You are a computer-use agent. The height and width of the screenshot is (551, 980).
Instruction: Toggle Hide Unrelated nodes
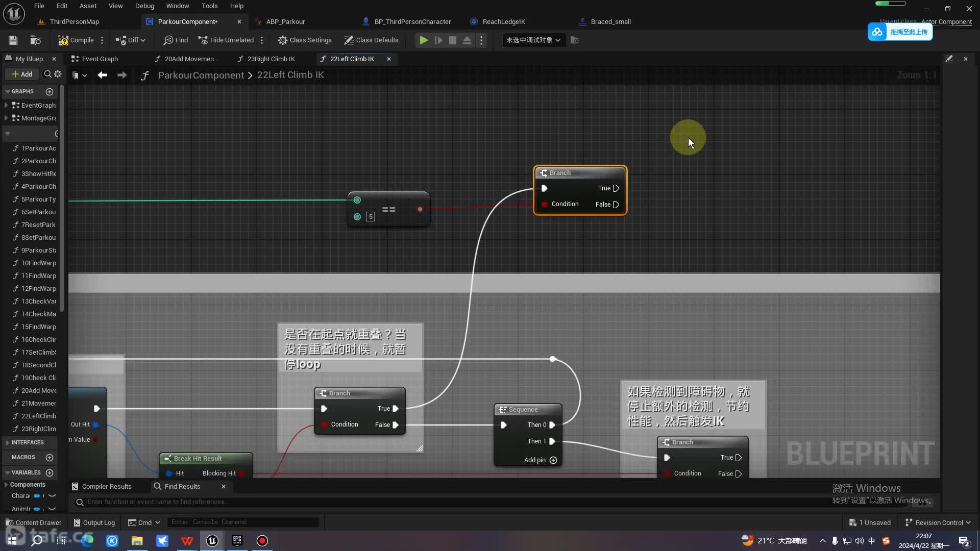pos(226,40)
